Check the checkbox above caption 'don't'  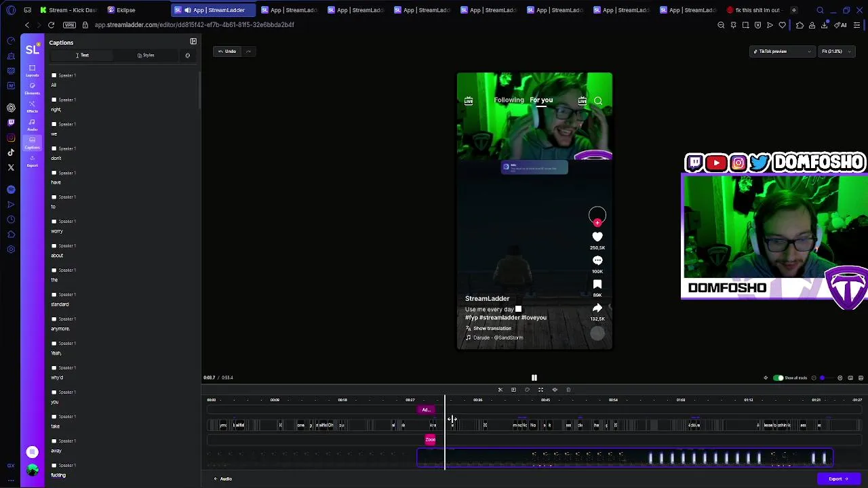point(54,148)
